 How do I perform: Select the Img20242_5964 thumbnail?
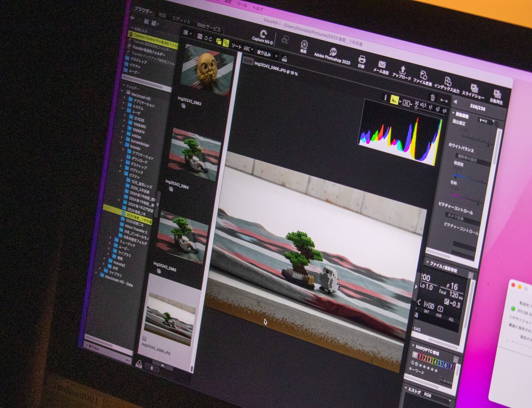[x=193, y=155]
